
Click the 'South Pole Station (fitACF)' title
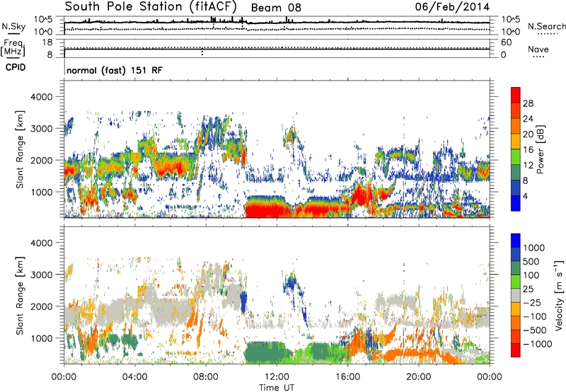click(x=151, y=6)
